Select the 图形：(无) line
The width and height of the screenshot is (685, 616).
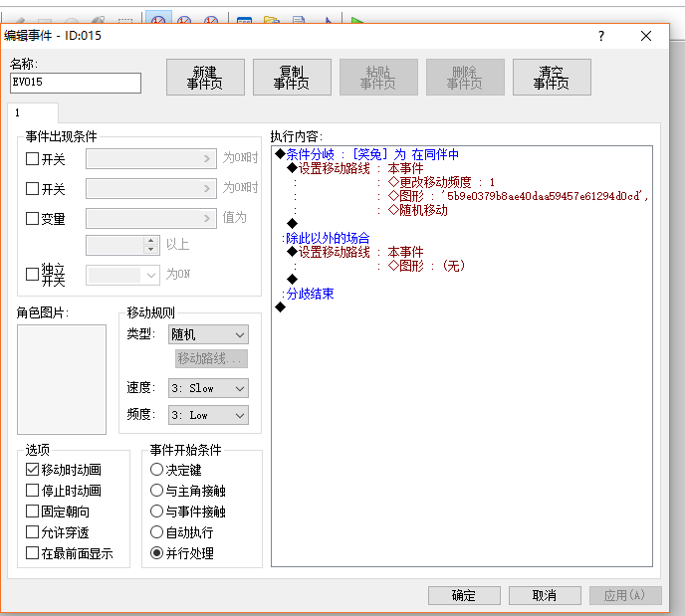click(x=426, y=266)
